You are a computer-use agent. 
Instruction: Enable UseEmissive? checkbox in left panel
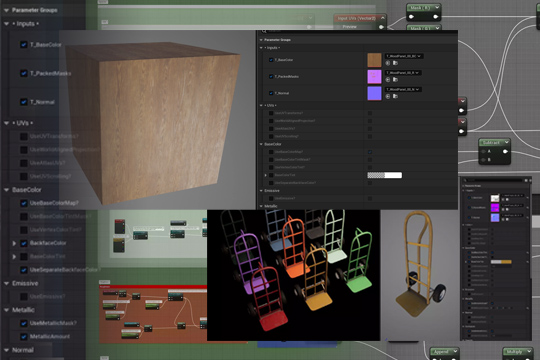23,296
